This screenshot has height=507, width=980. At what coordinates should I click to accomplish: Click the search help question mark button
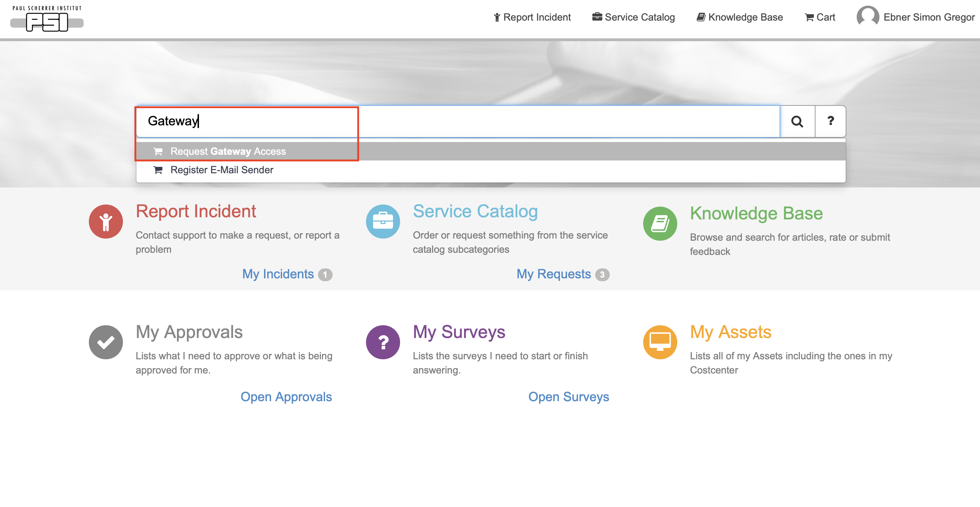click(830, 121)
